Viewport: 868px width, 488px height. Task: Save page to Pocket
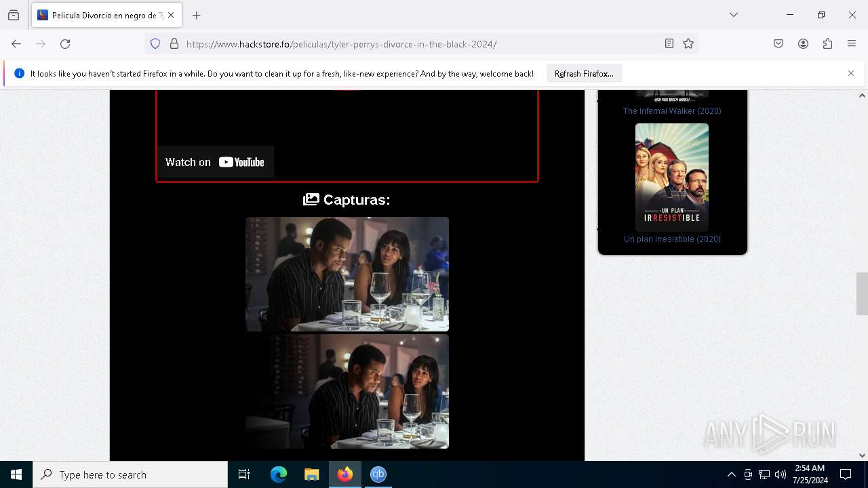[x=778, y=44]
